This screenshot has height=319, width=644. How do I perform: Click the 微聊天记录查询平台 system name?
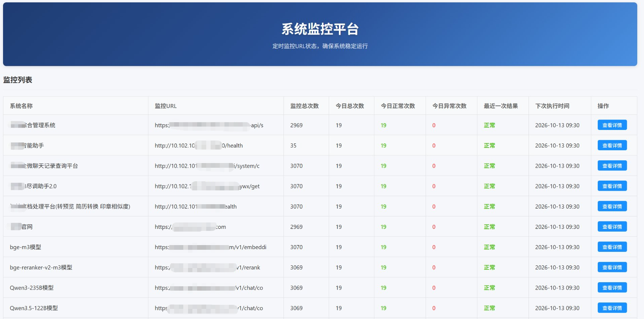click(x=44, y=166)
